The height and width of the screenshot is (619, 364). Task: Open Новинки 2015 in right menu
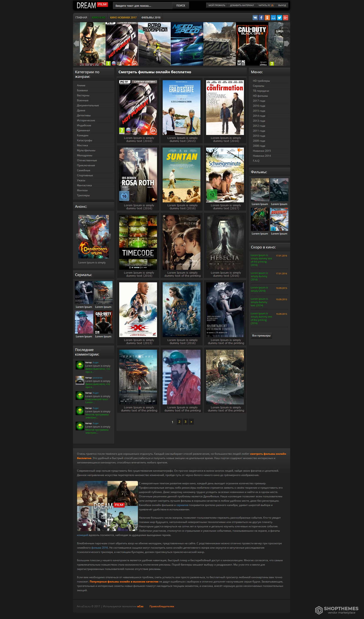point(262,151)
